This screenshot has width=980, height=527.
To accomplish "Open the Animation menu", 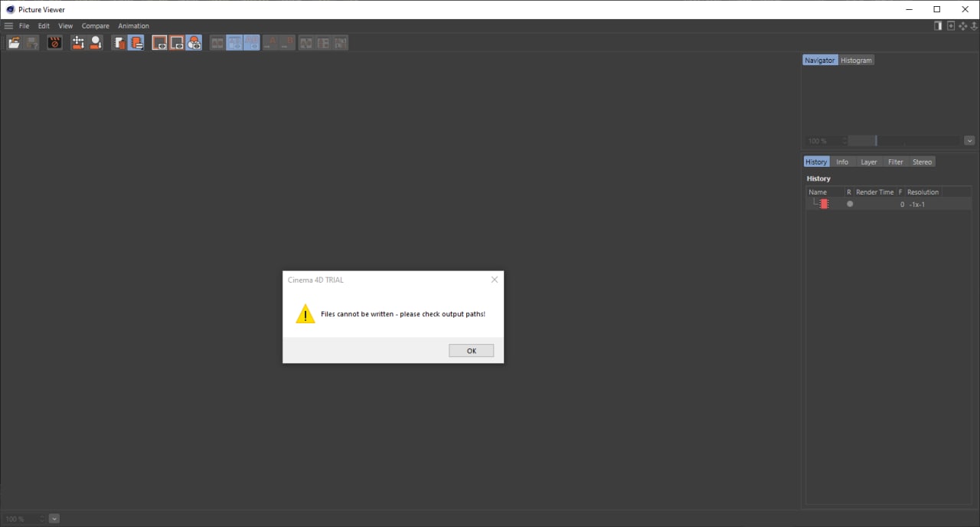I will coord(133,26).
